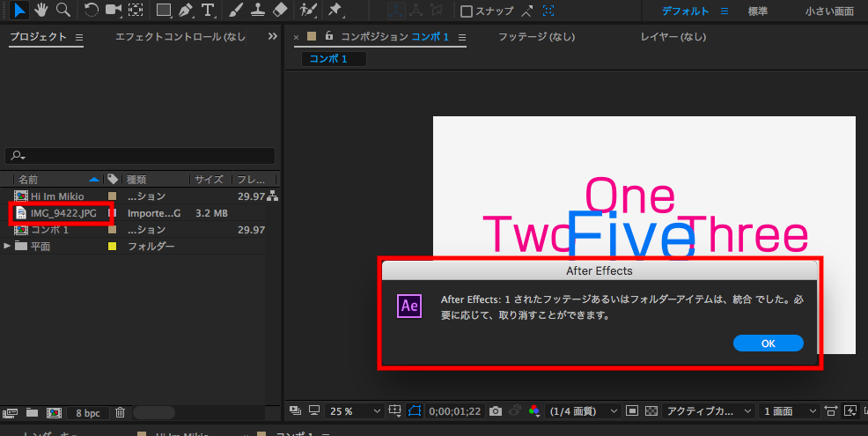Select the Zoom magnifier tool
The height and width of the screenshot is (436, 868).
[x=63, y=10]
